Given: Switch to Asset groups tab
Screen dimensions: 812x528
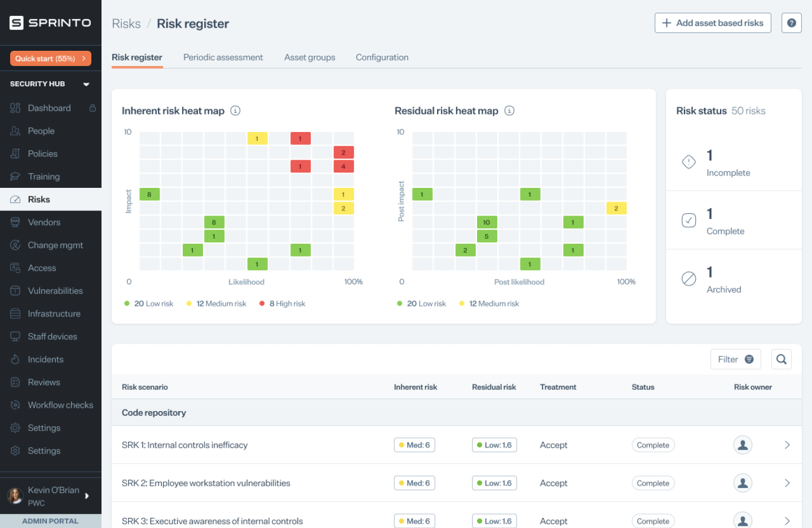Looking at the screenshot, I should [x=310, y=58].
